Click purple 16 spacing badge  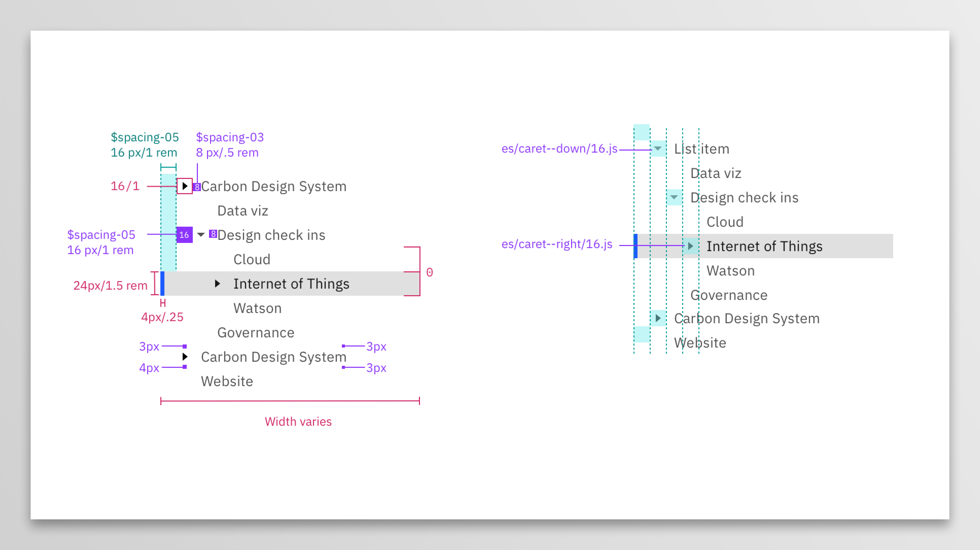184,235
